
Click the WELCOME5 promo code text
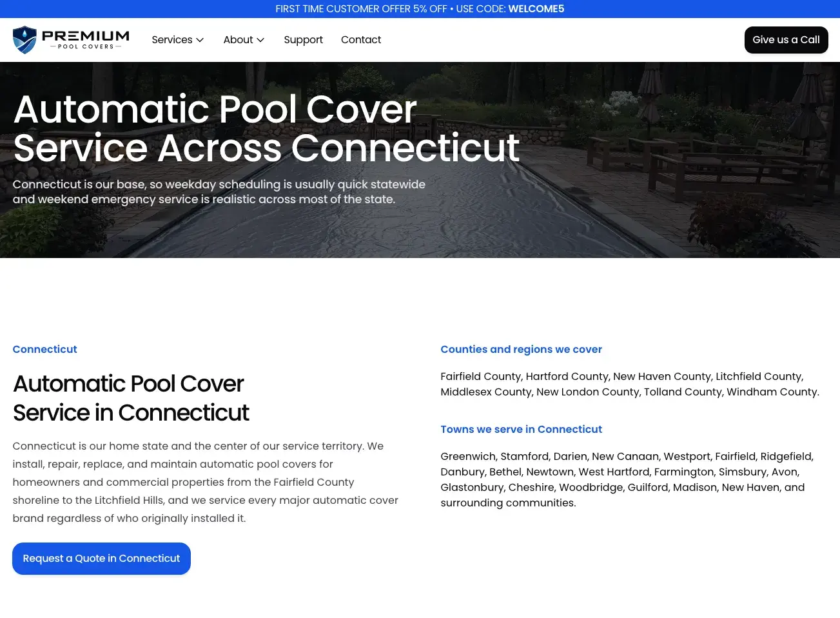pos(536,9)
